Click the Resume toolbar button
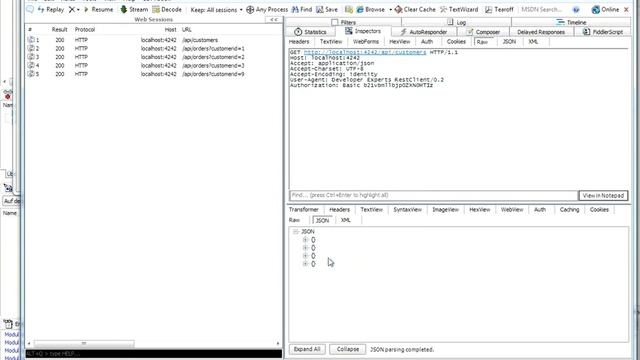This screenshot has height=360, width=640. point(98,9)
